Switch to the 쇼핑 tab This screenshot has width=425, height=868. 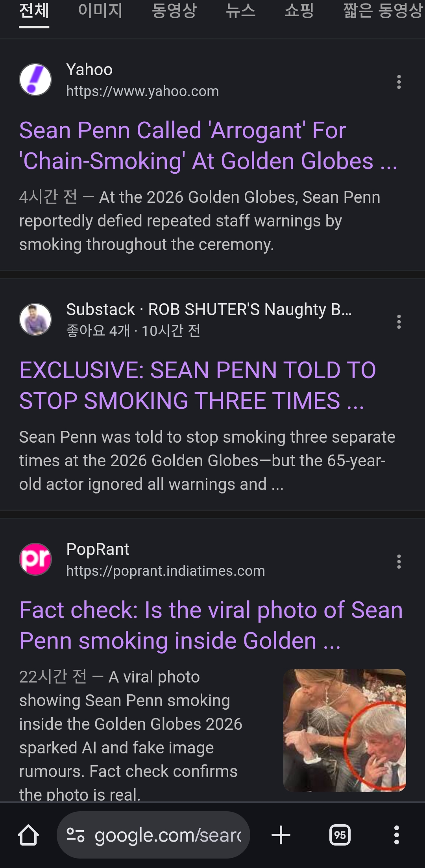tap(299, 11)
